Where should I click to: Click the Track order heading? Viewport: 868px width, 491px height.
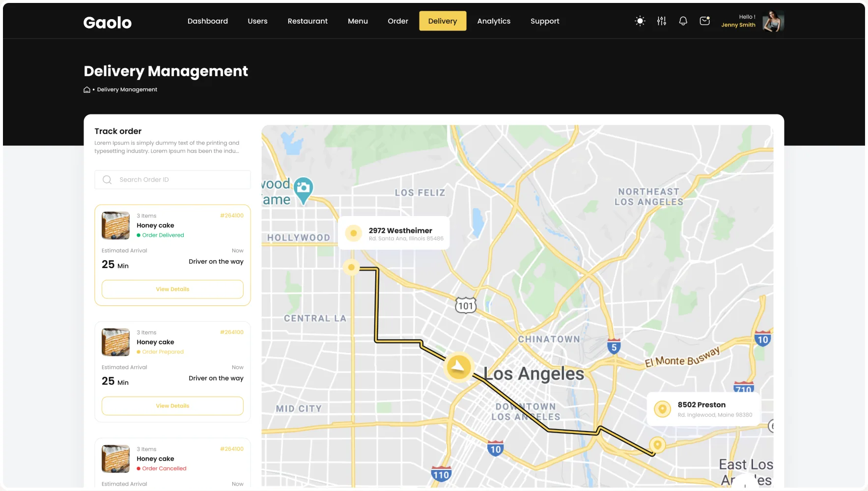tap(118, 131)
